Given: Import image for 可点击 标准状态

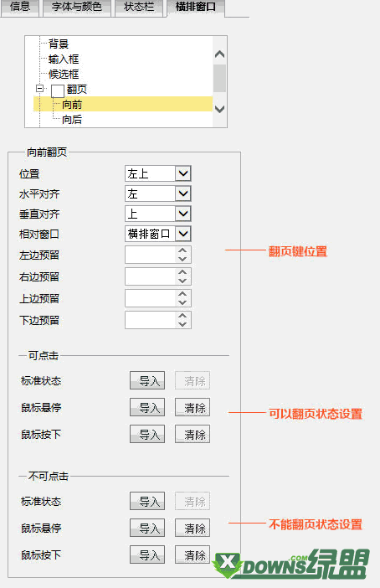Looking at the screenshot, I should coord(147,380).
